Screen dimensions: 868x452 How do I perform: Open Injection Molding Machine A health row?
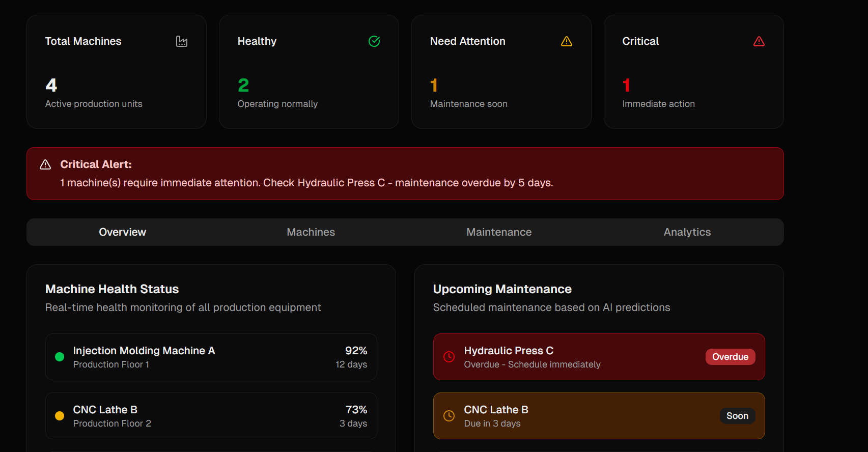click(x=211, y=357)
